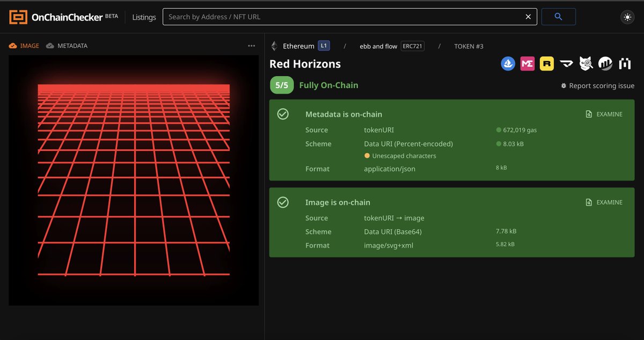Click the tokenURI → image source value

(394, 218)
